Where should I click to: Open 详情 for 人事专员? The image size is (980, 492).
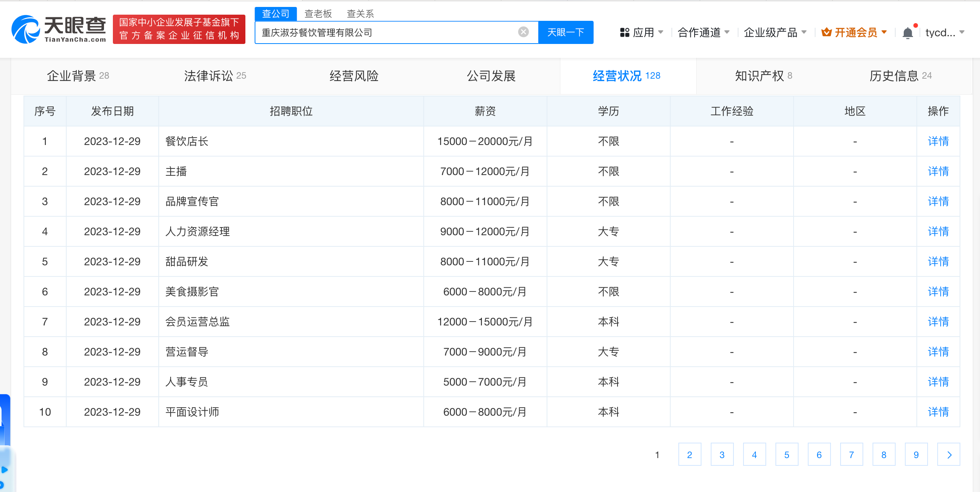(x=938, y=382)
